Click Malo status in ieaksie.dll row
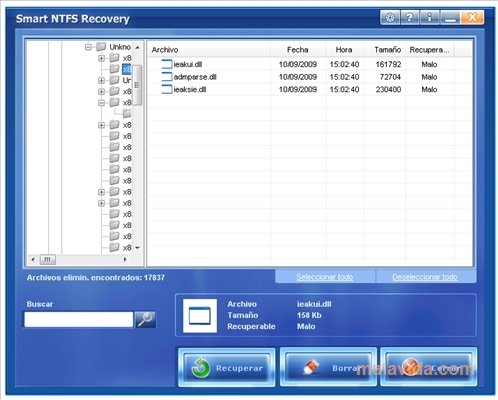This screenshot has width=498, height=400. [429, 89]
